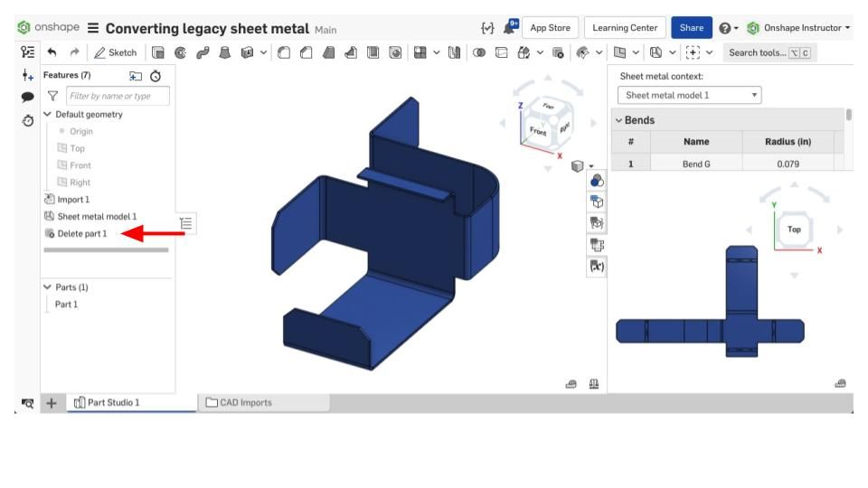Open the Learning Center

click(625, 27)
